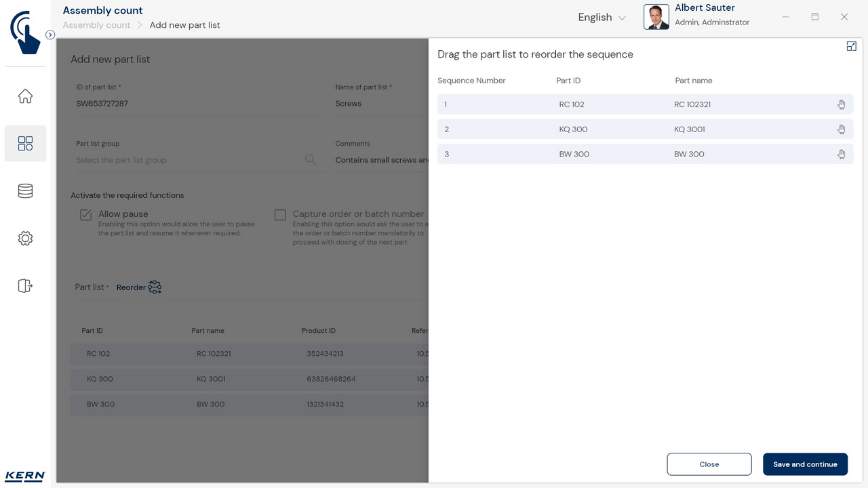
Task: Click the part list group search field
Action: (190, 160)
